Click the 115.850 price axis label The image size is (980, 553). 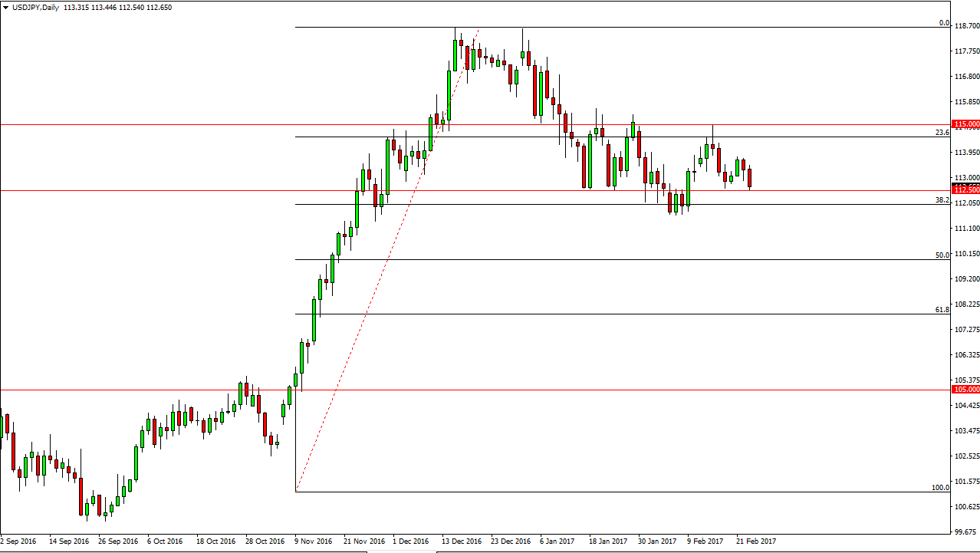pyautogui.click(x=968, y=102)
